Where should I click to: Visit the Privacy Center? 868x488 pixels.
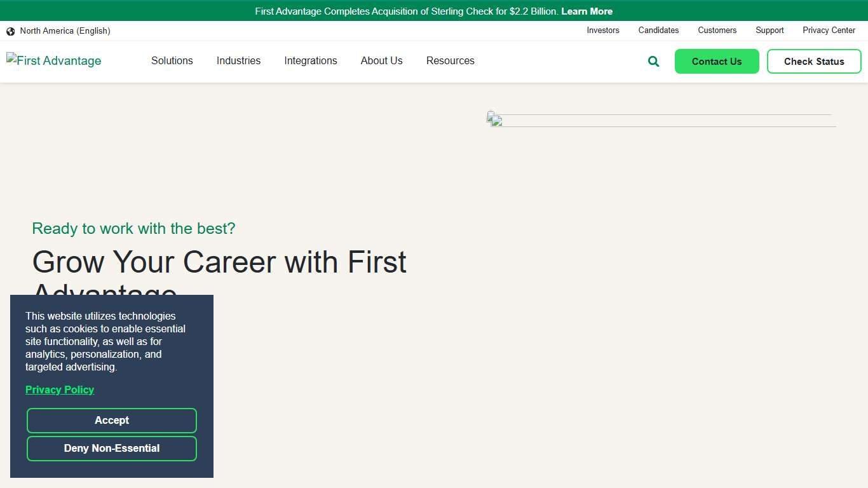pos(829,30)
